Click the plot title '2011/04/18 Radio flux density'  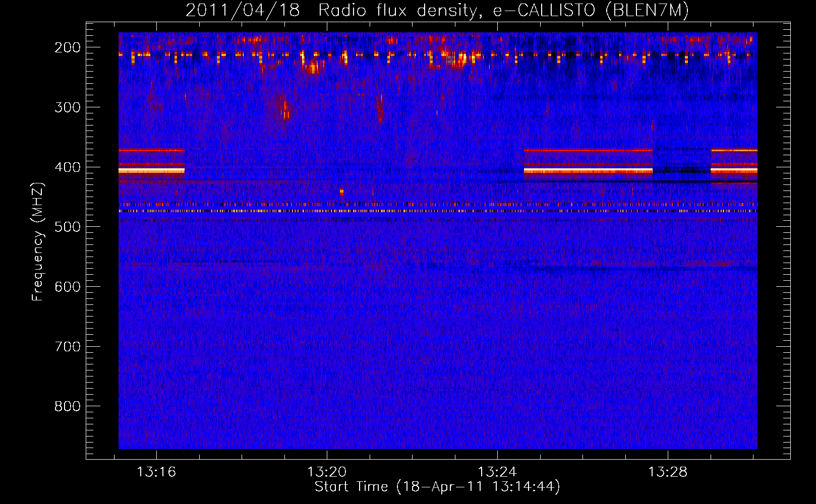point(332,11)
